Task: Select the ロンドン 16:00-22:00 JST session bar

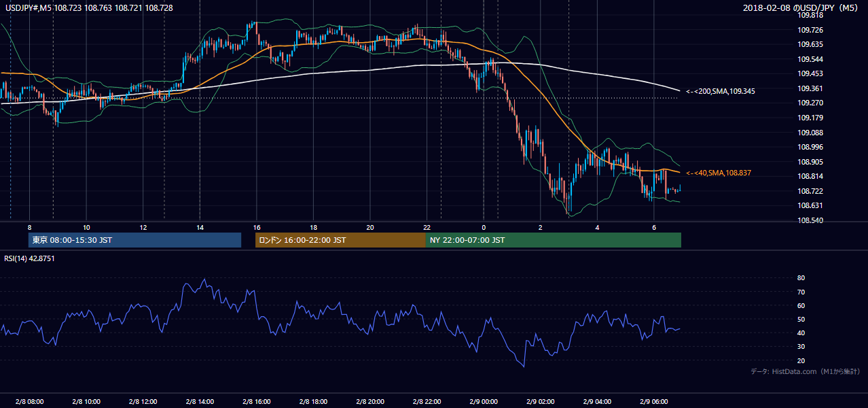Action: click(340, 240)
